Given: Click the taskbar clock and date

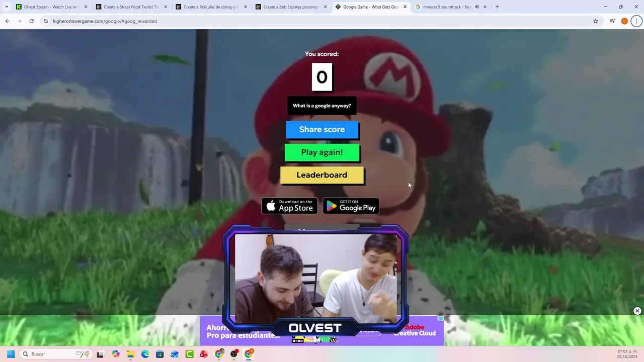Looking at the screenshot, I should (x=627, y=354).
